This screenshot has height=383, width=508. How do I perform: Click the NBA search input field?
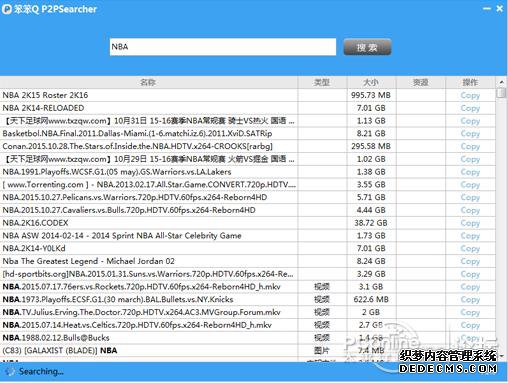pos(223,47)
